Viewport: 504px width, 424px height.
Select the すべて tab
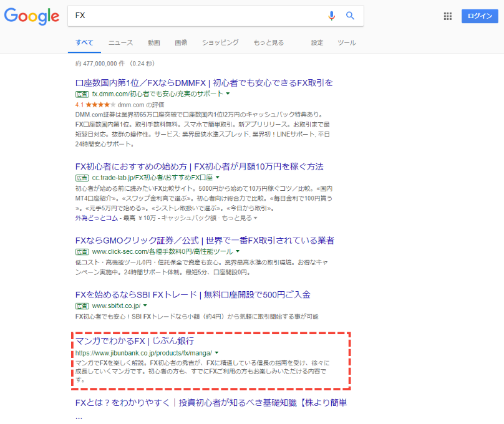tap(84, 43)
